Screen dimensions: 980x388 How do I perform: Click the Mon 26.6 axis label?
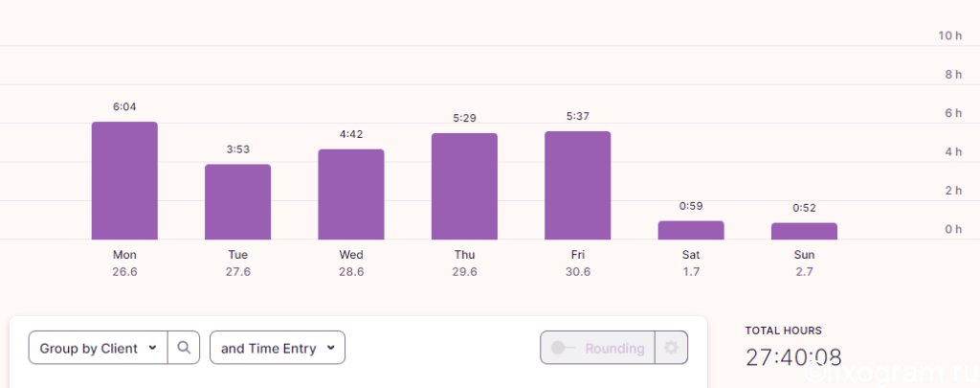124,263
